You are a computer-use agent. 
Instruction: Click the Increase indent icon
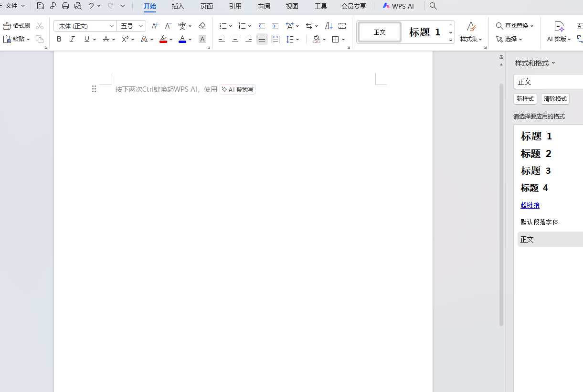(x=275, y=26)
